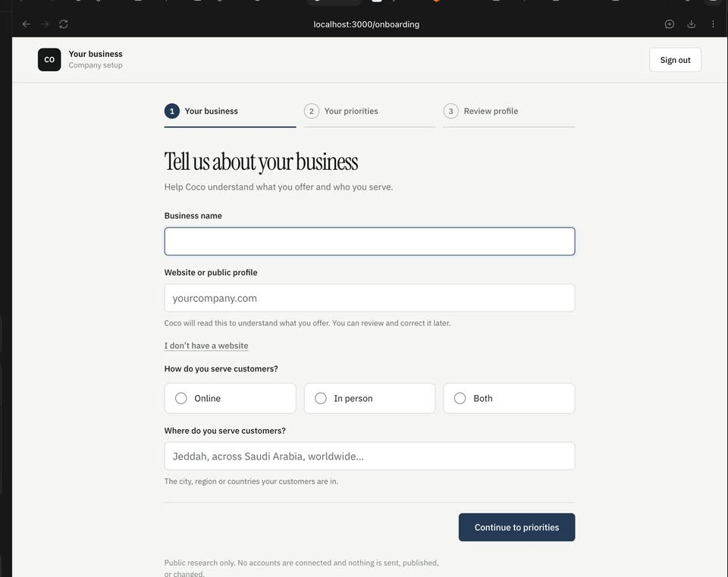Click the Coco will read this helper text

point(307,323)
